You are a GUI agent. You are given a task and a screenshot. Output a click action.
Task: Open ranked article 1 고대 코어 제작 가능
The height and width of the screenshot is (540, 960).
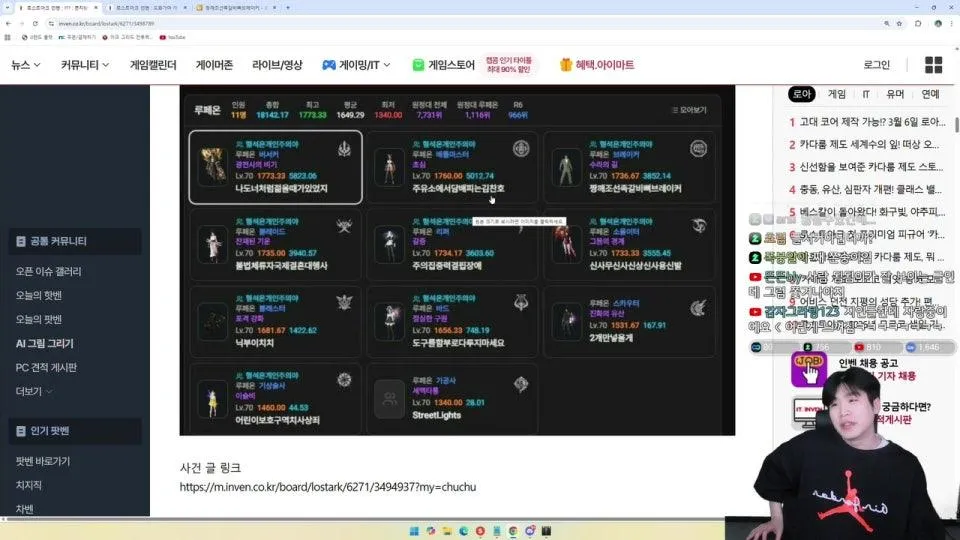click(867, 122)
